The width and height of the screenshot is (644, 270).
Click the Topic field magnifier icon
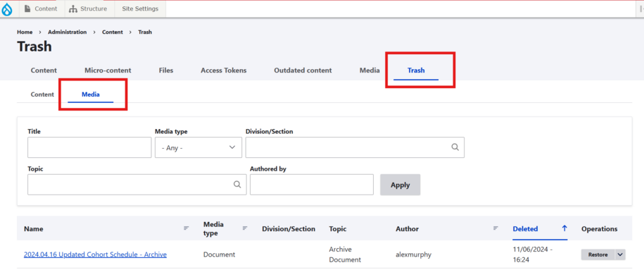coord(237,185)
